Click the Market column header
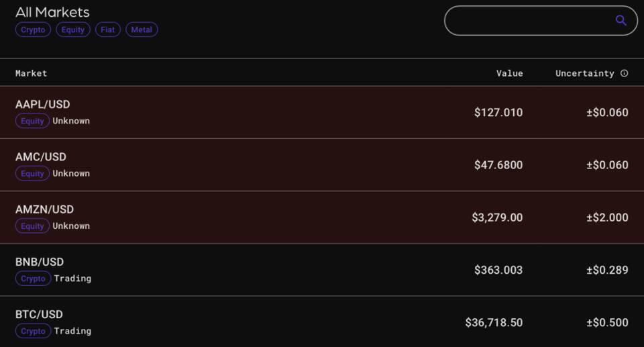This screenshot has height=347, width=644. pyautogui.click(x=32, y=73)
